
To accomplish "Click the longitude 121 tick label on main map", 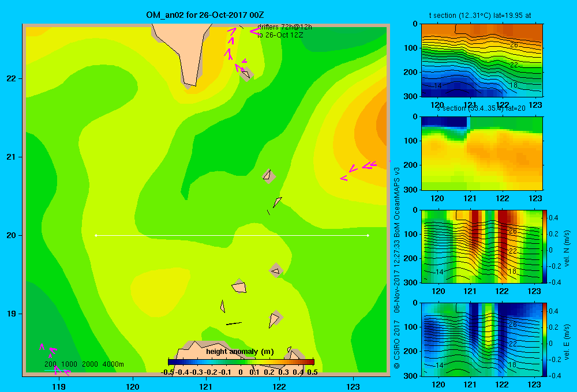I will click(206, 386).
